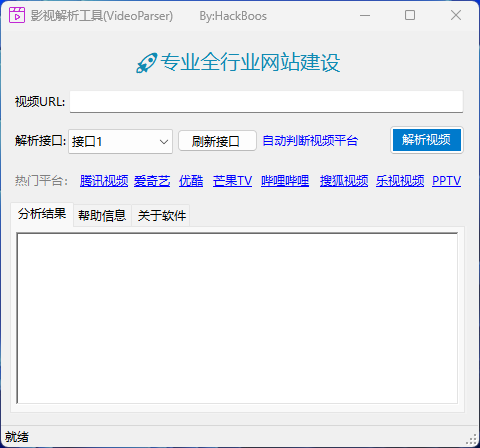Open the 专业全行业网站建设 banner link
This screenshot has width=480, height=448.
tap(250, 63)
